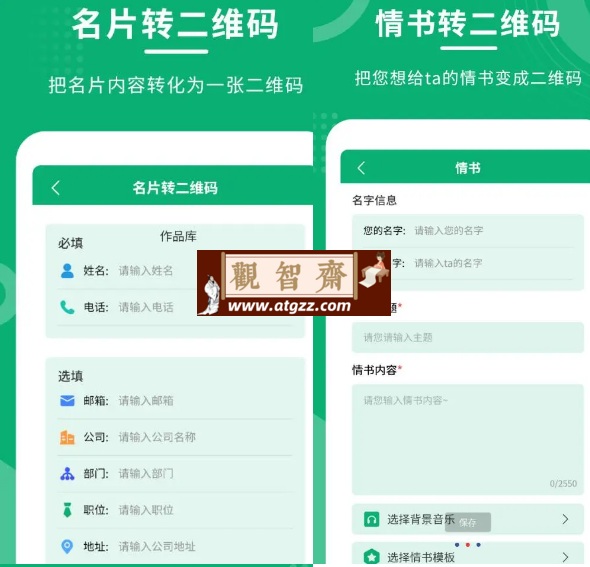This screenshot has width=590, height=567.
Task: Click the 必填 section heading
Action: point(70,243)
